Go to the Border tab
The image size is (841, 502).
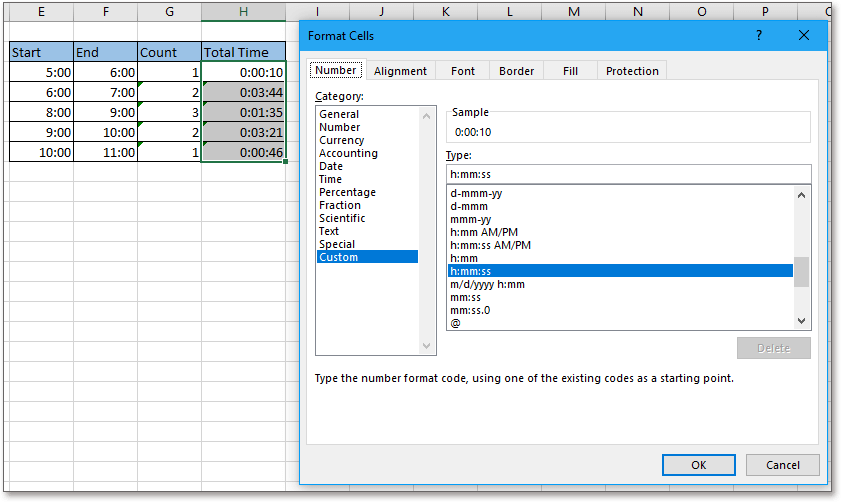516,71
